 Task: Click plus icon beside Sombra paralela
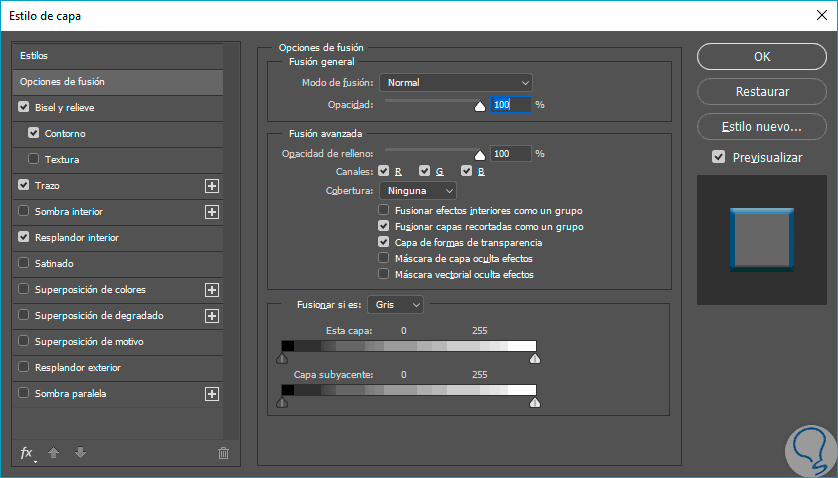click(211, 394)
